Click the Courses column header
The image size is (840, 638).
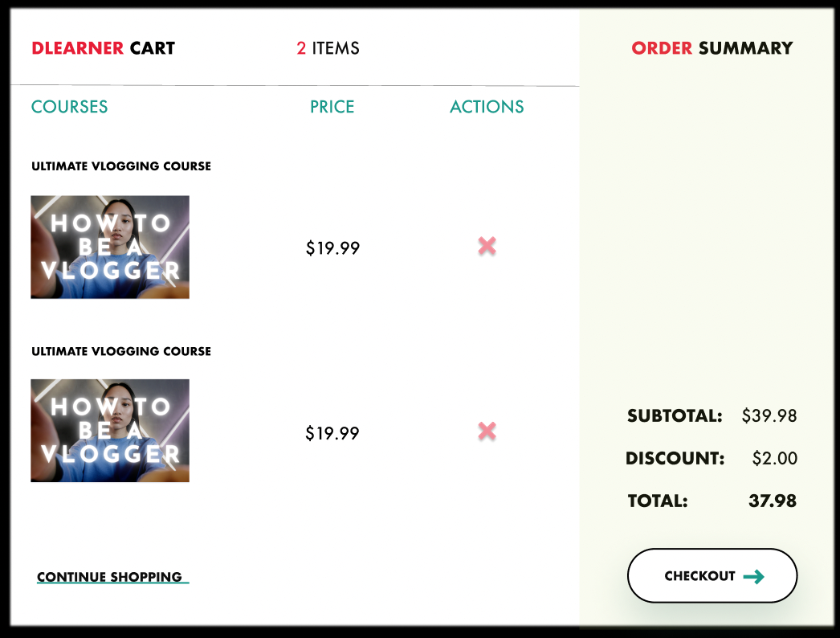(69, 107)
